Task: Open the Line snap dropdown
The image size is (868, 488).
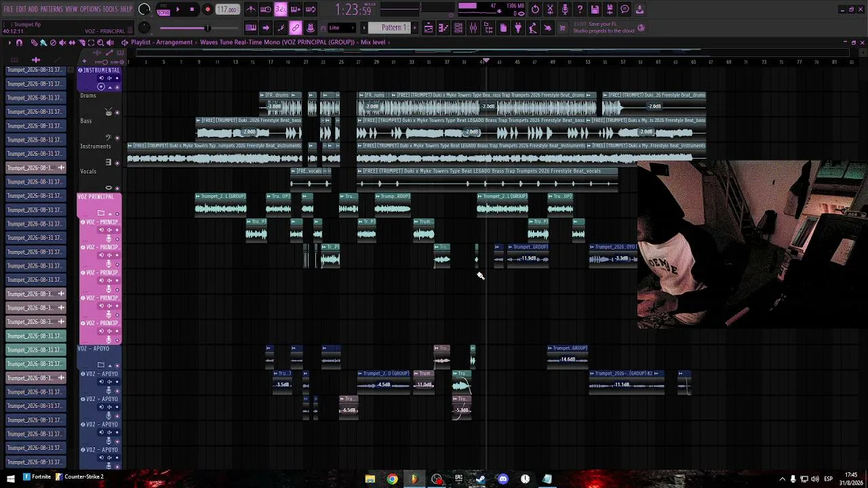Action: 342,28
